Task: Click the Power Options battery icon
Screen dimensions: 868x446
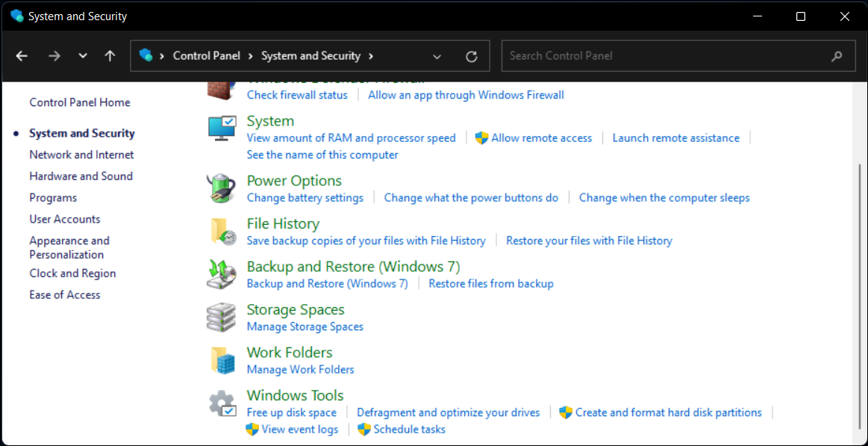Action: click(221, 188)
